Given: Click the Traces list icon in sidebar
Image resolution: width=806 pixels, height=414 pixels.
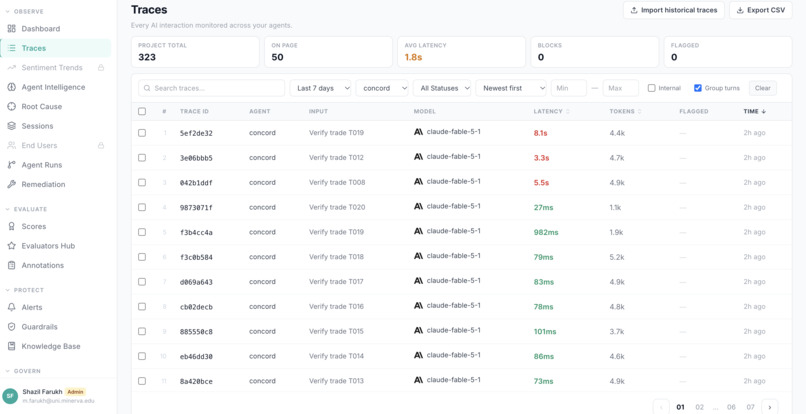Looking at the screenshot, I should point(11,48).
